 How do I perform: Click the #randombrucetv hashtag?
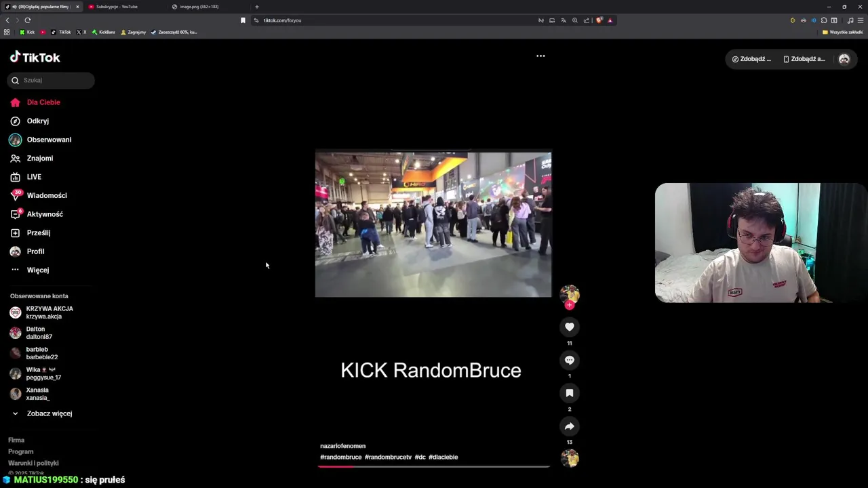tap(388, 457)
